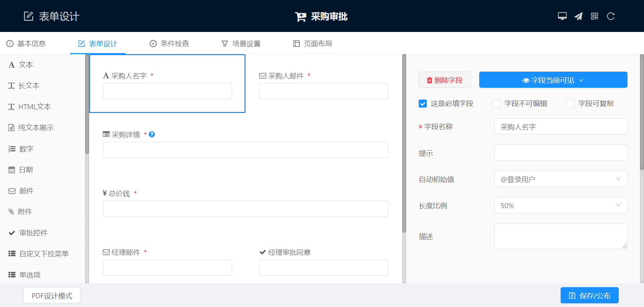Uncheck 这是必填字段 checkbox

(423, 104)
